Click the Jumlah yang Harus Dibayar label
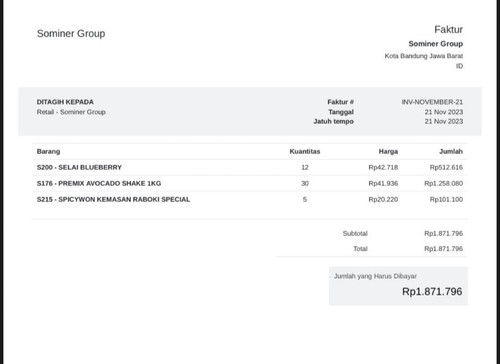Viewport: 500px width, 364px height. coord(375,276)
